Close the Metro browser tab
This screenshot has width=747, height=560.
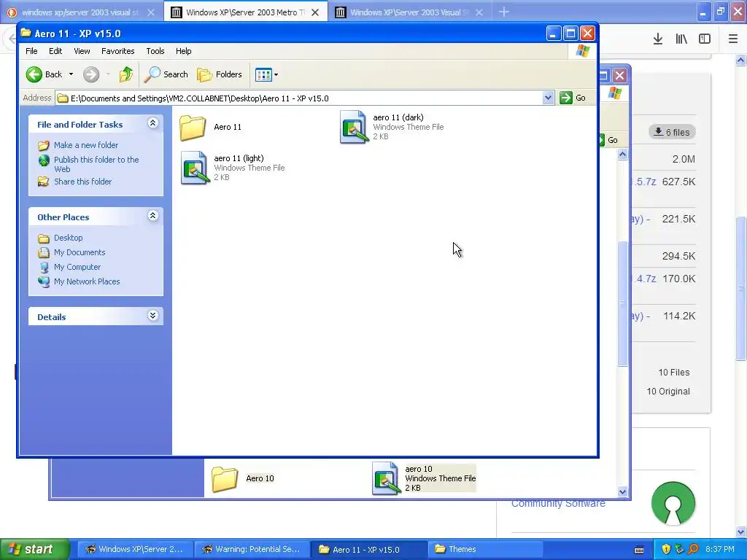(x=315, y=12)
